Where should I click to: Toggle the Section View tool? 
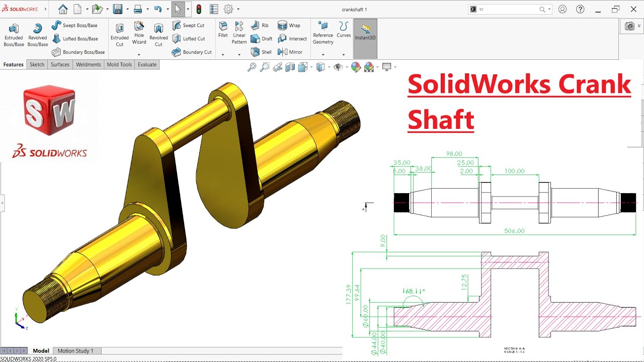click(290, 67)
